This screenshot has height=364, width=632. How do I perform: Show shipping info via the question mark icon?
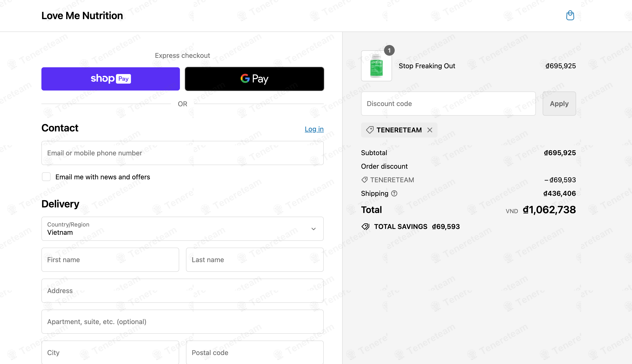pos(394,194)
